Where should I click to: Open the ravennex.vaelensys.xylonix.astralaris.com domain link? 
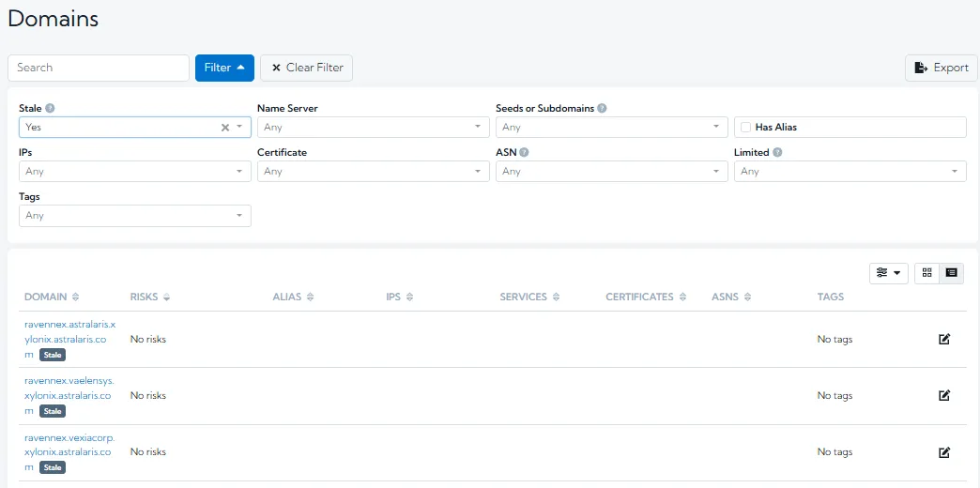[69, 395]
